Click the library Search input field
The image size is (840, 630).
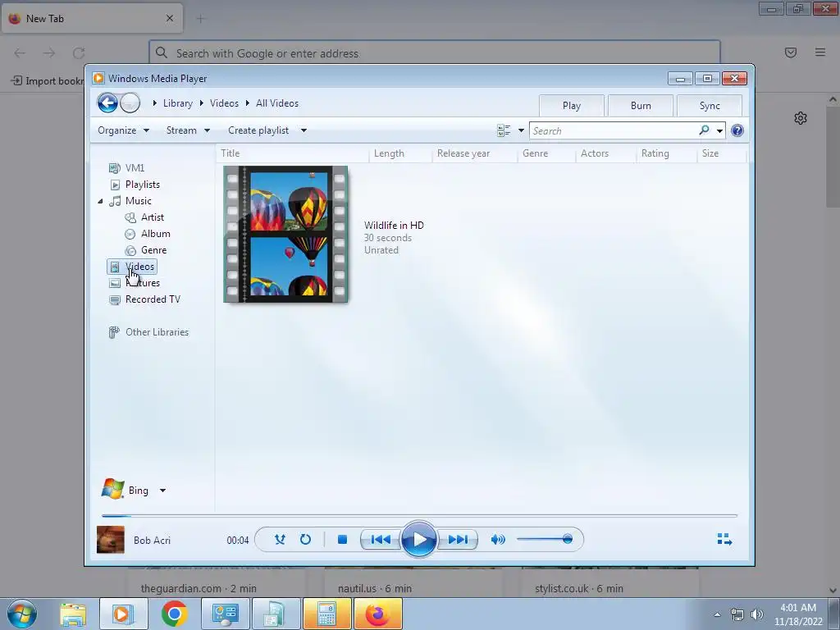pos(613,130)
